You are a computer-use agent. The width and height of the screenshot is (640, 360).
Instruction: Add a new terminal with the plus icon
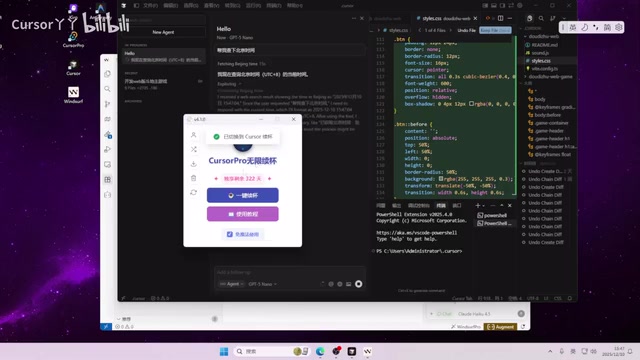click(x=478, y=205)
